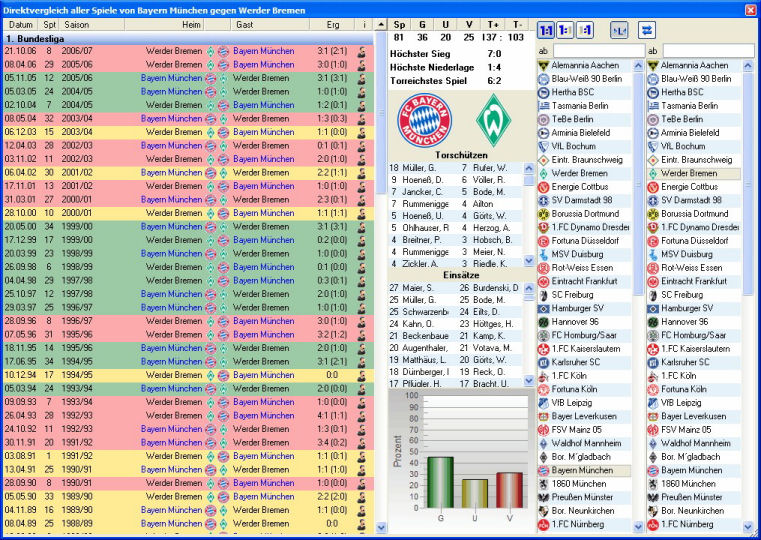Click FSV Mainz 05 logo in the right team list

tap(653, 430)
